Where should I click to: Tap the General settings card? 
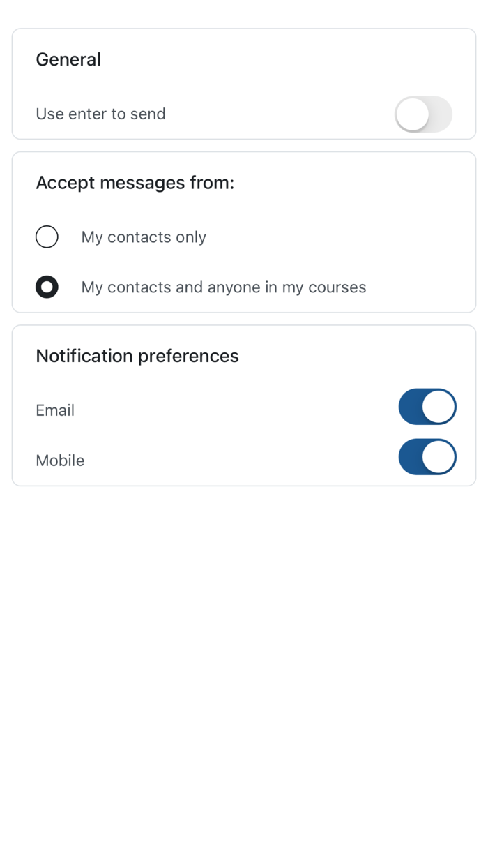coord(244,84)
